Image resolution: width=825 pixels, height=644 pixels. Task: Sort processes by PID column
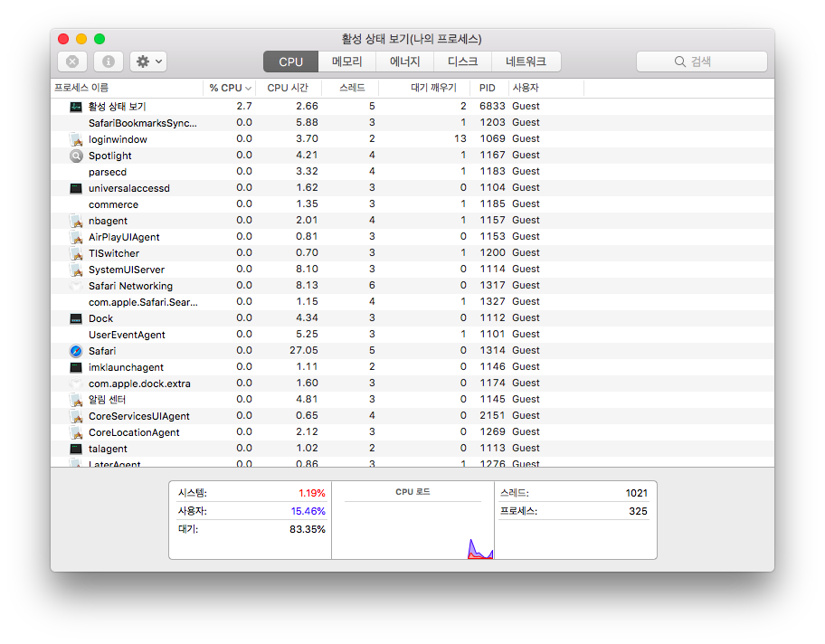(x=487, y=88)
